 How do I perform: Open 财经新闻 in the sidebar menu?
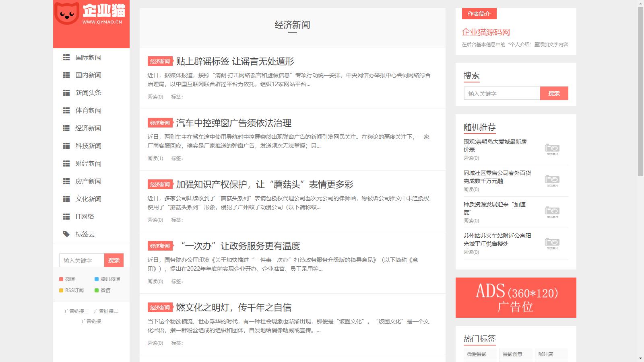(88, 164)
